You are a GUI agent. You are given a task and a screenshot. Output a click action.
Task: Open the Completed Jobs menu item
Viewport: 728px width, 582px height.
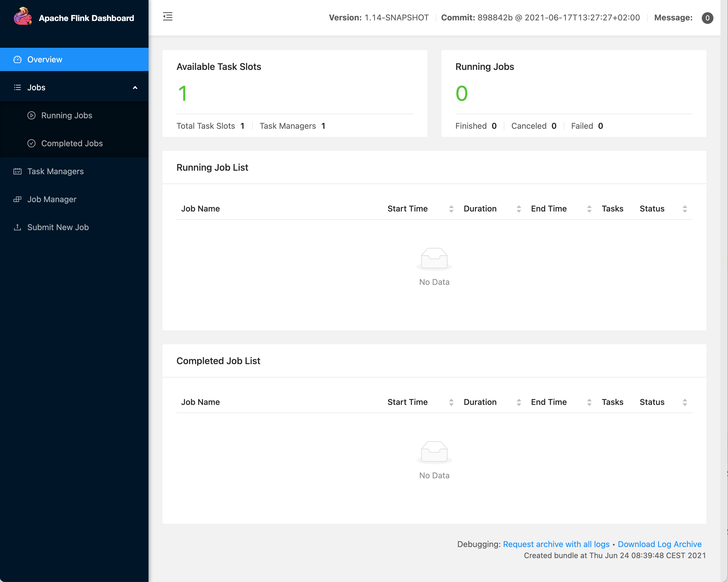click(x=72, y=144)
